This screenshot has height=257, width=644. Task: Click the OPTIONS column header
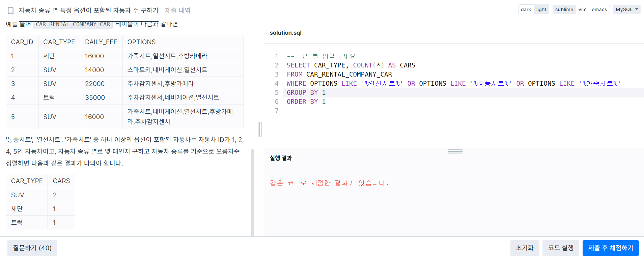[183, 42]
